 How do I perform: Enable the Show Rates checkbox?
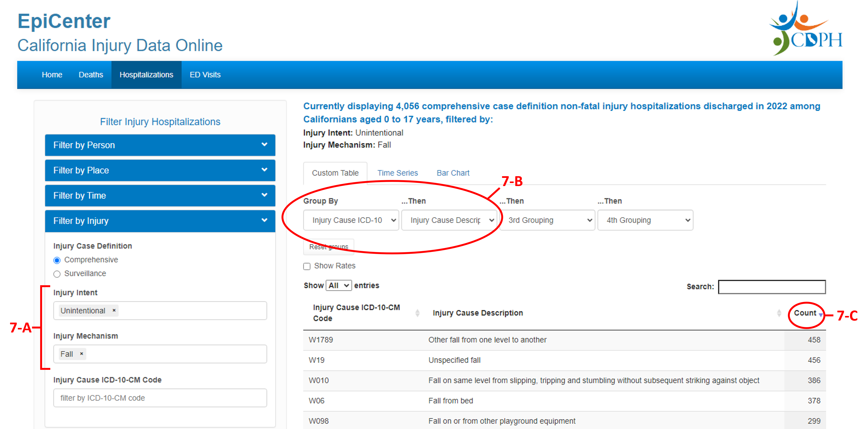pos(307,266)
